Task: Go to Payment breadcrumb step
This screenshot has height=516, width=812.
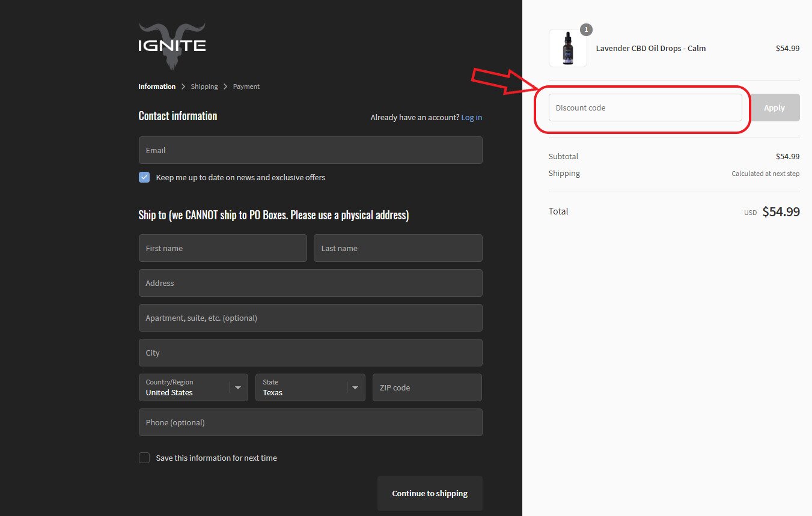Action: tap(246, 87)
